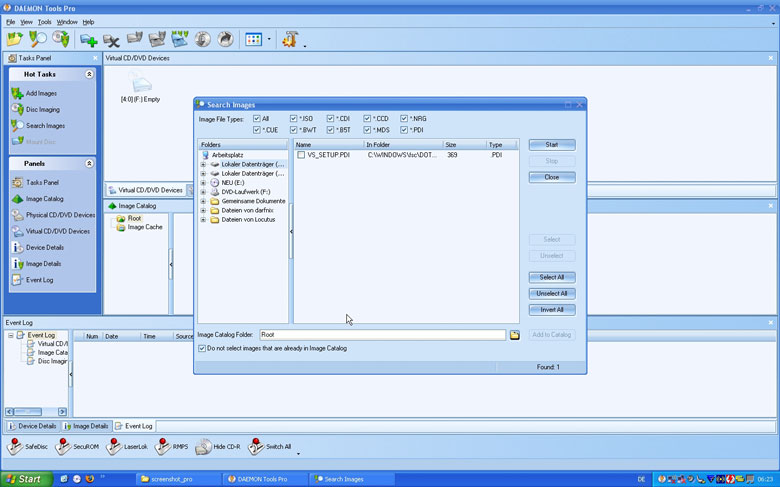The height and width of the screenshot is (487, 780).
Task: Check the VS_SETUP.PDI result checkbox
Action: 301,155
